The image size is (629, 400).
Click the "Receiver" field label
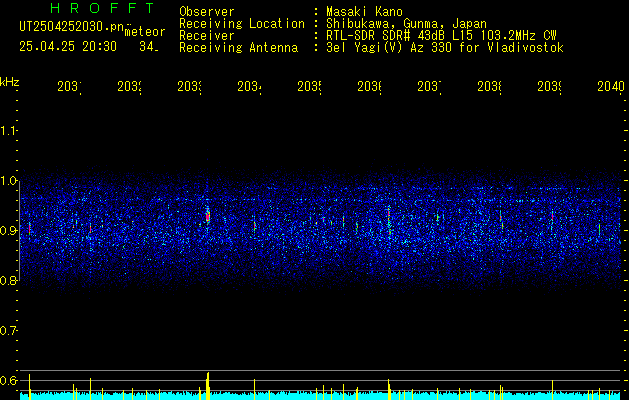point(207,36)
